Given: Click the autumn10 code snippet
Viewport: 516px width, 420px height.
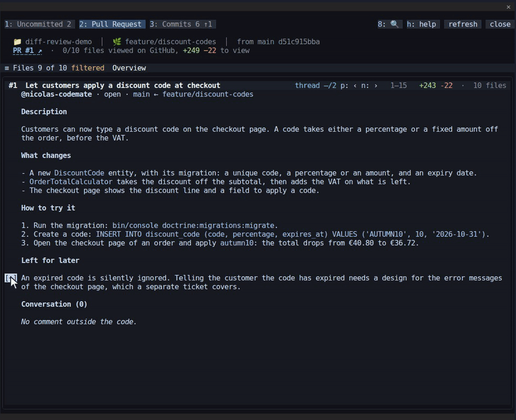Looking at the screenshot, I should coord(237,243).
